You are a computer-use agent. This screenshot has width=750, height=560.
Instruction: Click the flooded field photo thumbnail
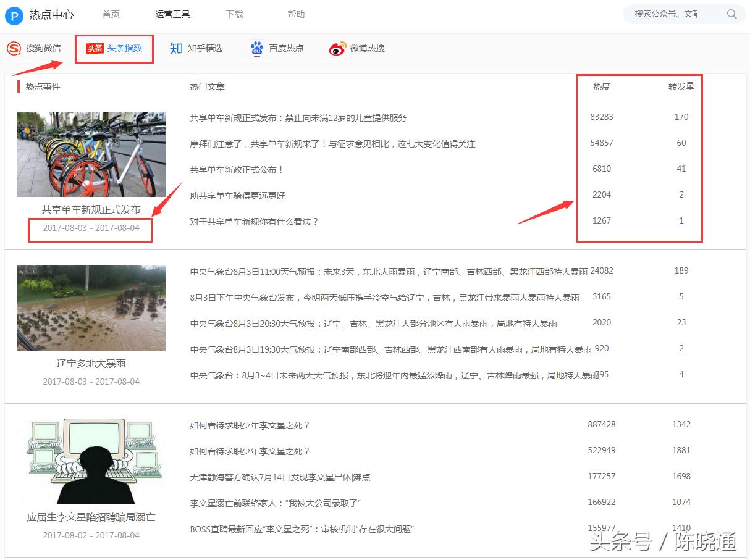(x=91, y=307)
